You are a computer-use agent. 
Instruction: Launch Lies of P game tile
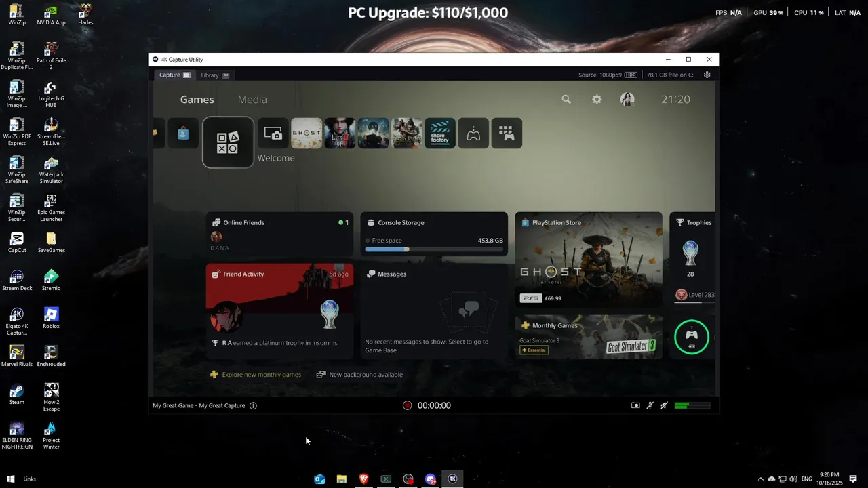pyautogui.click(x=340, y=134)
